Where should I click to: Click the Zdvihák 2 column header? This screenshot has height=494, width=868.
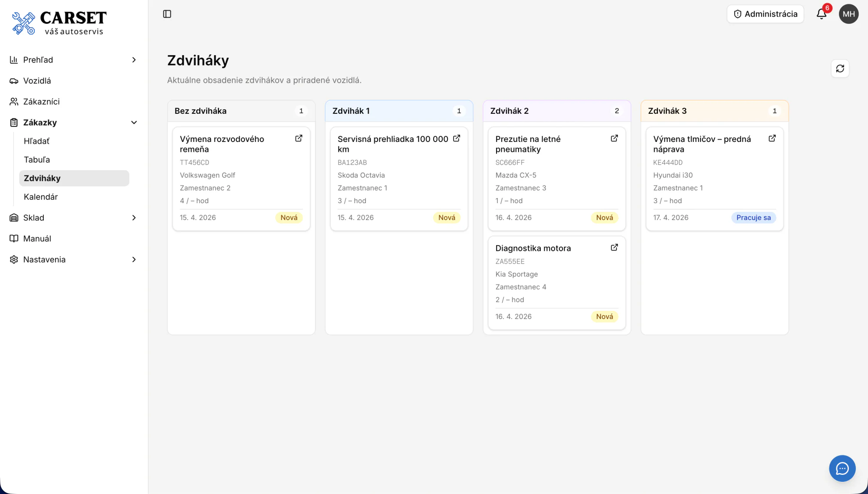[557, 111]
